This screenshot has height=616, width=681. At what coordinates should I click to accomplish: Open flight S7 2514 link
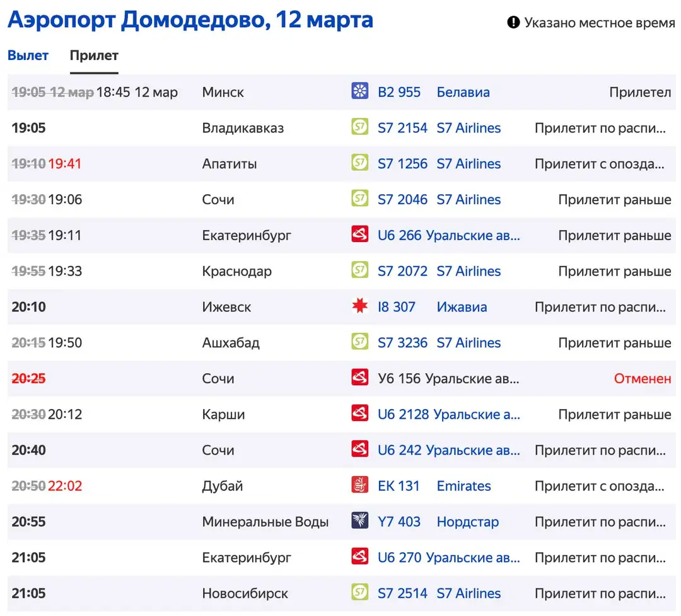(x=402, y=593)
